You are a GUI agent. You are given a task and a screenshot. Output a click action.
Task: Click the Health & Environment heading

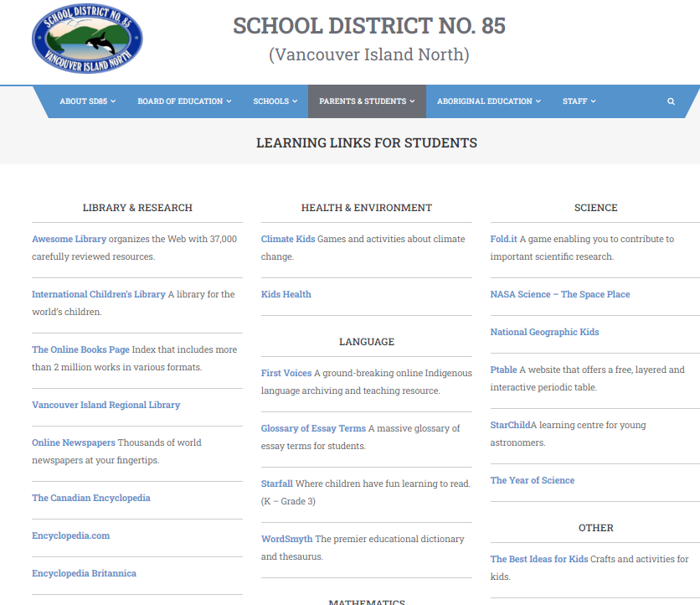[367, 208]
